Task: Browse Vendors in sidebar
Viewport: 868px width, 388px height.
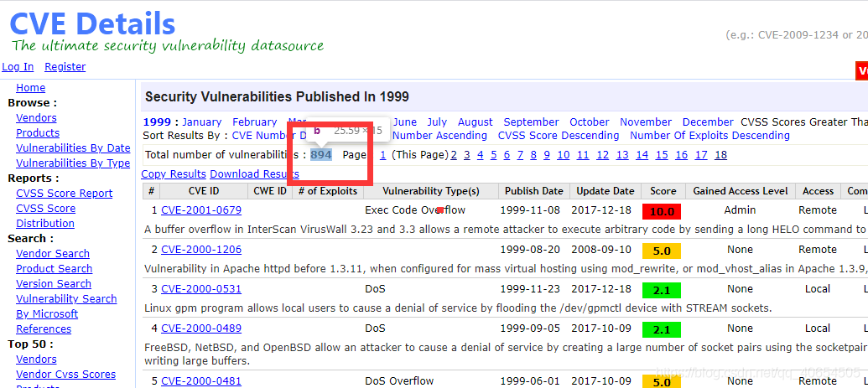Action: pos(36,118)
